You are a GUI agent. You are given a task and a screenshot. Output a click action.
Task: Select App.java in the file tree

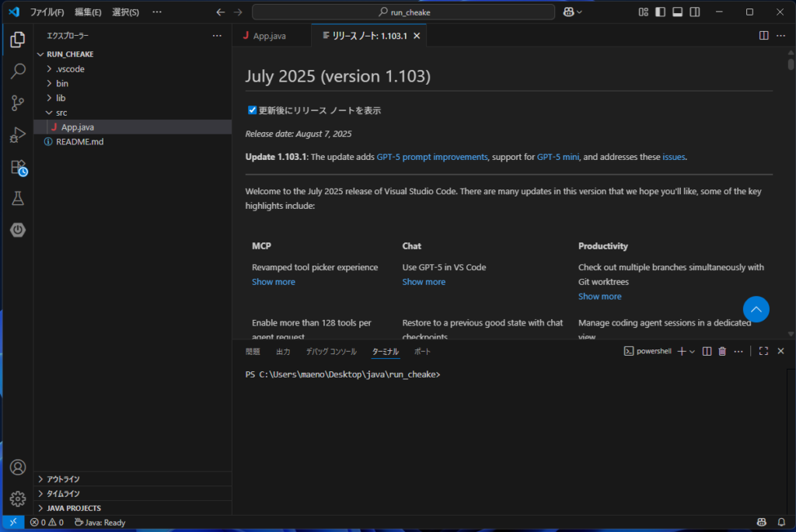coord(133,127)
